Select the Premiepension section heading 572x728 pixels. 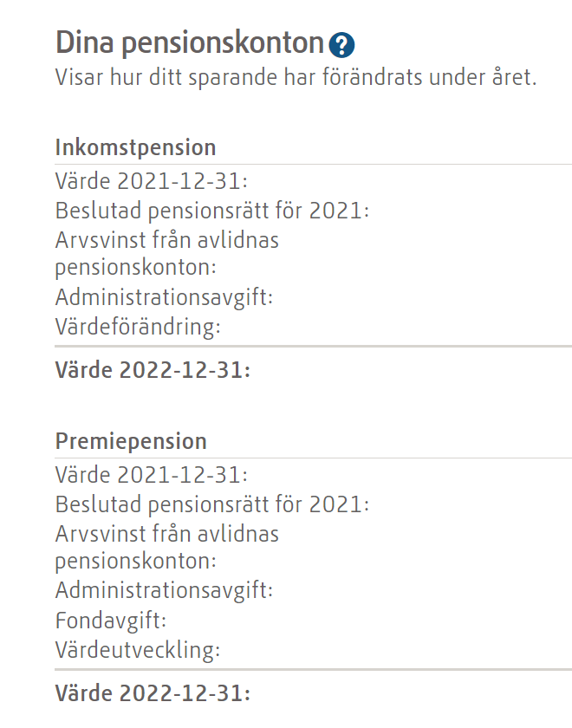pyautogui.click(x=131, y=441)
